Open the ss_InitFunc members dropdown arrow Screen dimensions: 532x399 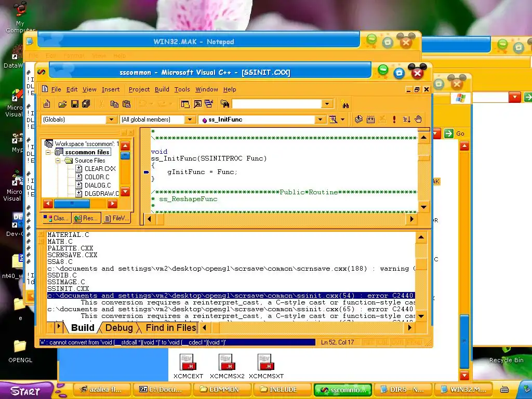tap(320, 119)
